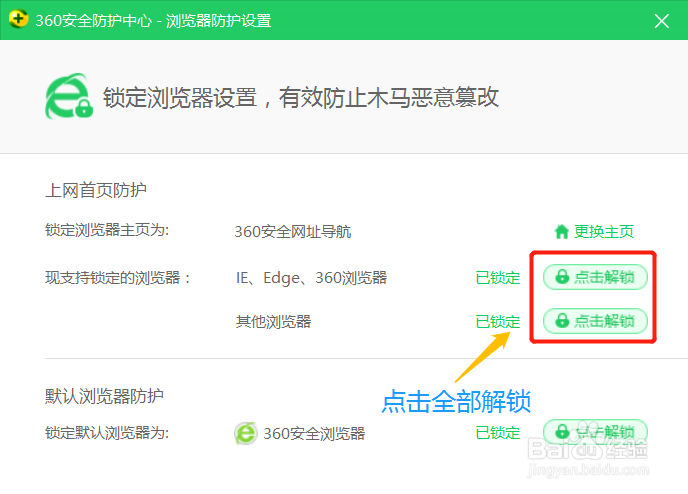This screenshot has height=494, width=688.
Task: Click the 已锁定 status for 360安全浏览器
Action: [498, 433]
